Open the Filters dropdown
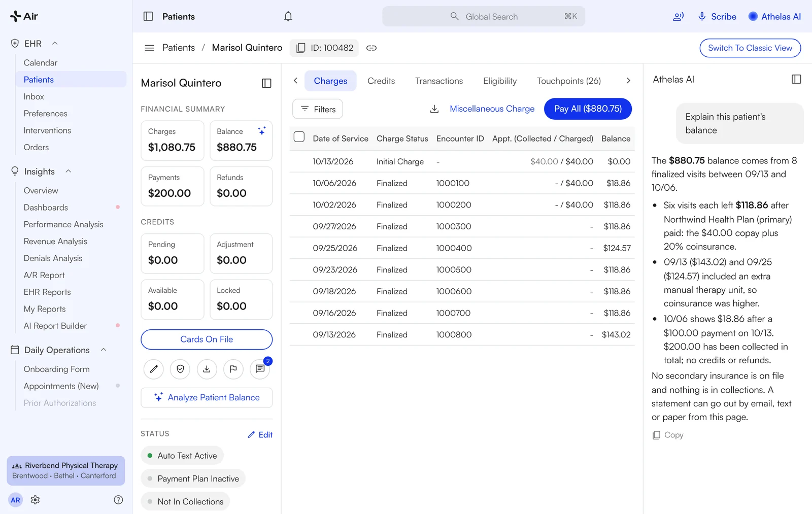The image size is (812, 514). tap(318, 109)
